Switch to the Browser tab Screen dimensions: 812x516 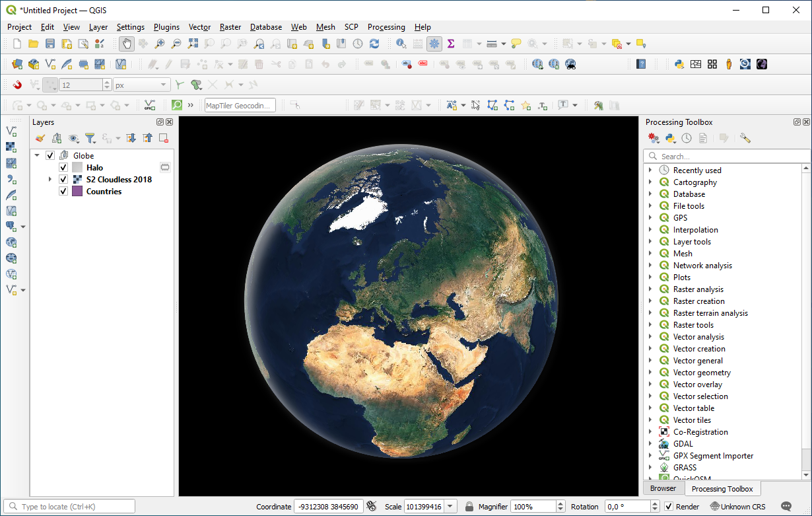pos(663,488)
